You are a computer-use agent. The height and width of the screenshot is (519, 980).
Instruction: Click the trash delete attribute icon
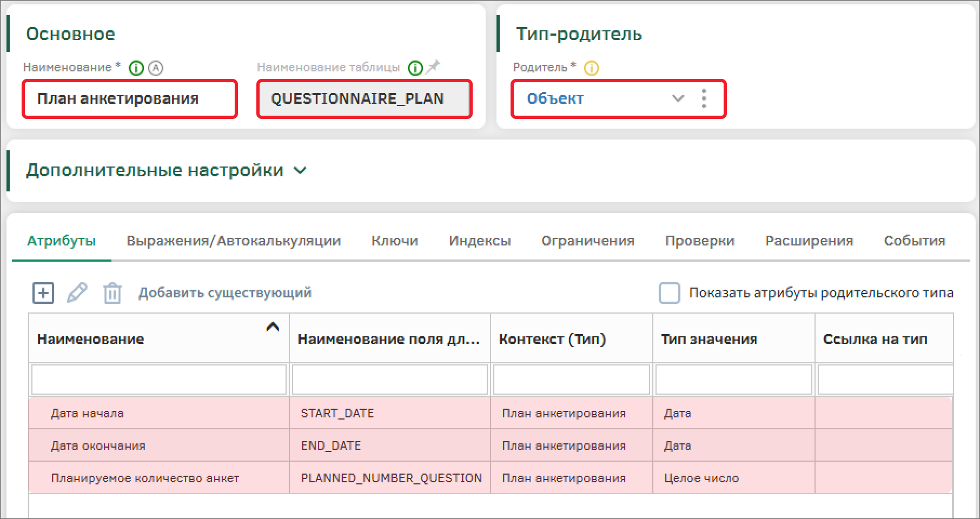112,293
